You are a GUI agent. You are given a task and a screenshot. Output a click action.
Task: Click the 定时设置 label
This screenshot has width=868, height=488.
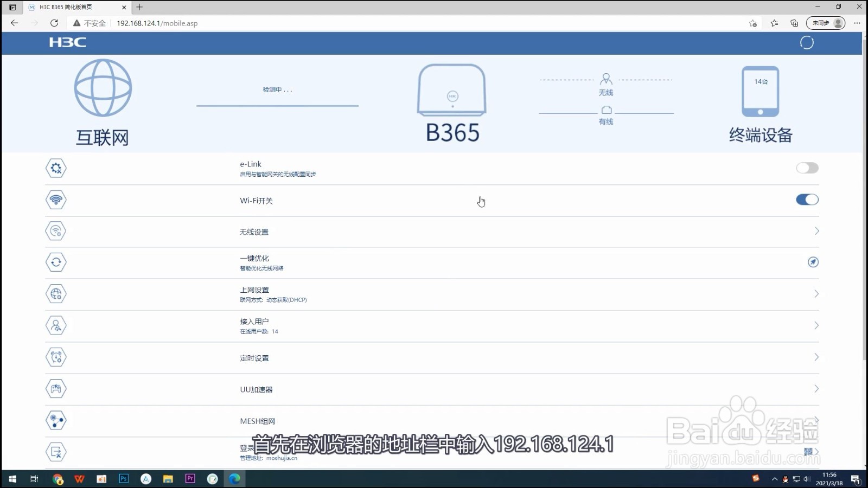click(x=254, y=358)
